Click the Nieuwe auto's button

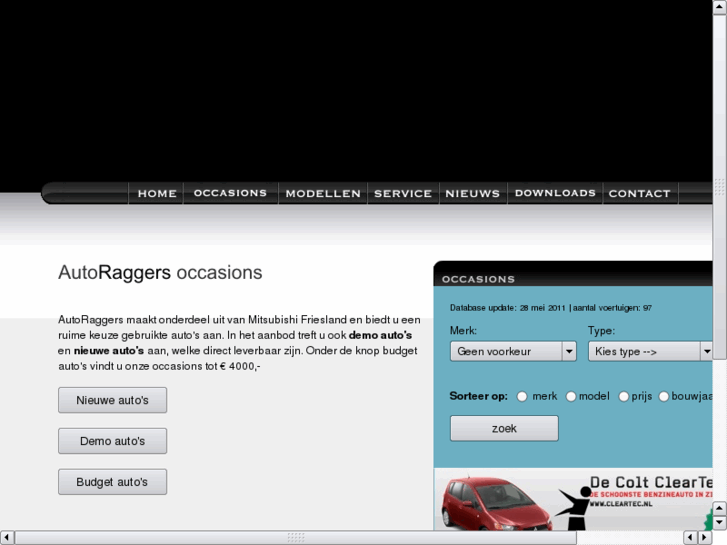(x=113, y=400)
